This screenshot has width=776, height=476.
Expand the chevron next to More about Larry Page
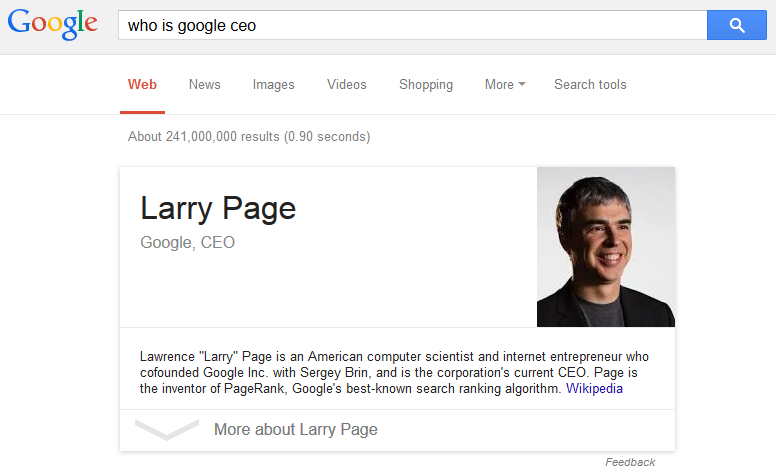pos(167,430)
